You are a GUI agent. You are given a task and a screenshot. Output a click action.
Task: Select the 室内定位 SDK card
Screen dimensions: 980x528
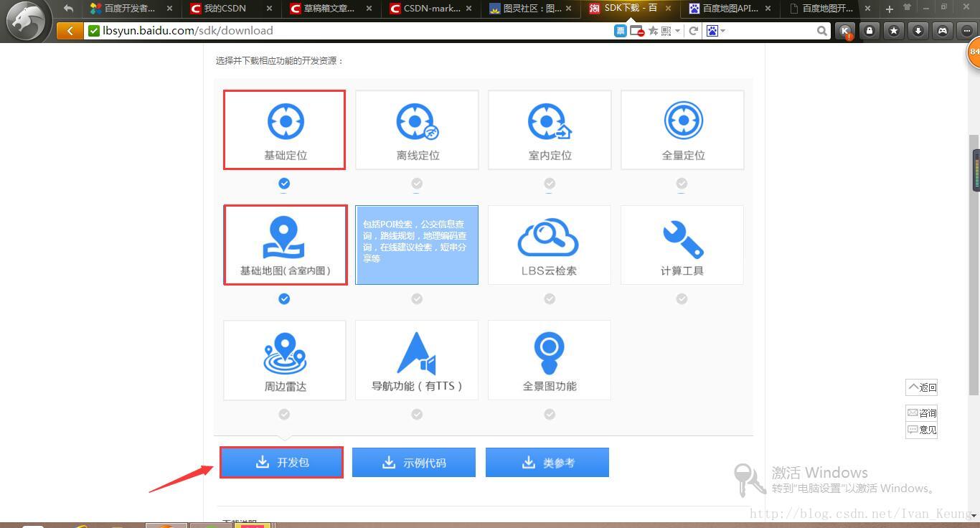tap(550, 130)
